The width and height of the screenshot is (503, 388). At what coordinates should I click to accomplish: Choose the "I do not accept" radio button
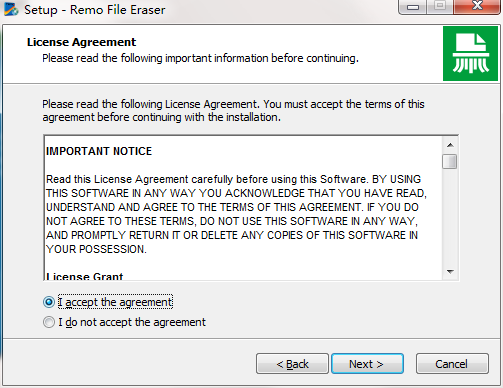coord(49,322)
